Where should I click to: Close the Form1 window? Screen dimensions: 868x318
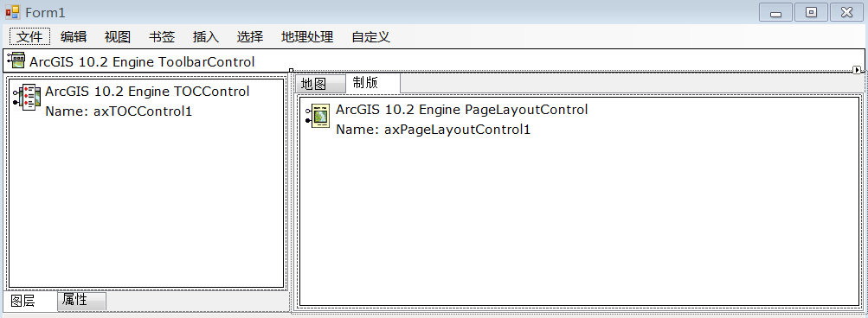click(847, 12)
